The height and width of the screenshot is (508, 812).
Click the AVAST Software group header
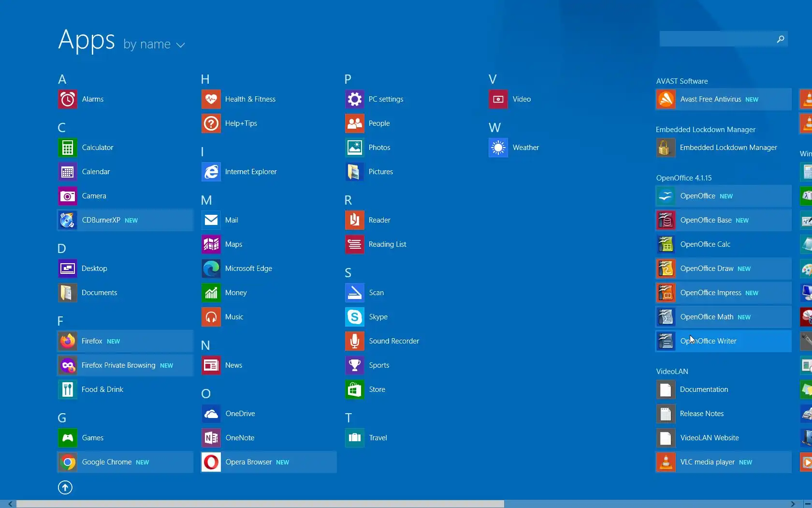pos(681,81)
